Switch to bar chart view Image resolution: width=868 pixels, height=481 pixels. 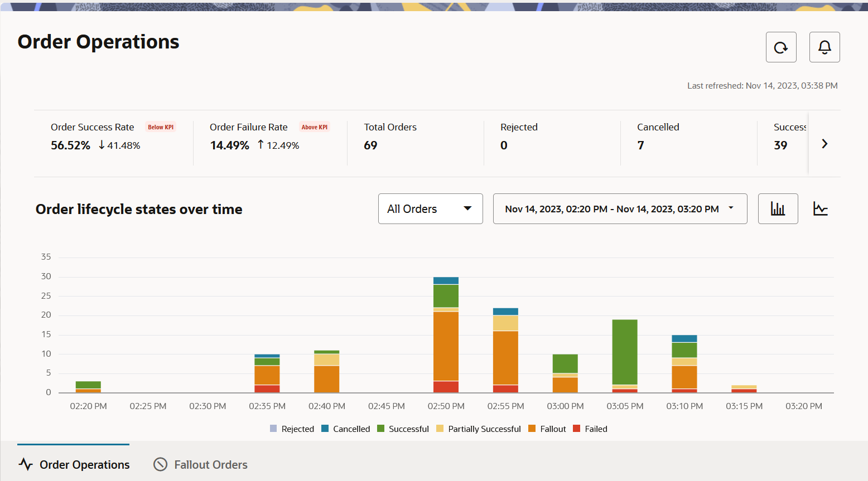[x=778, y=209]
